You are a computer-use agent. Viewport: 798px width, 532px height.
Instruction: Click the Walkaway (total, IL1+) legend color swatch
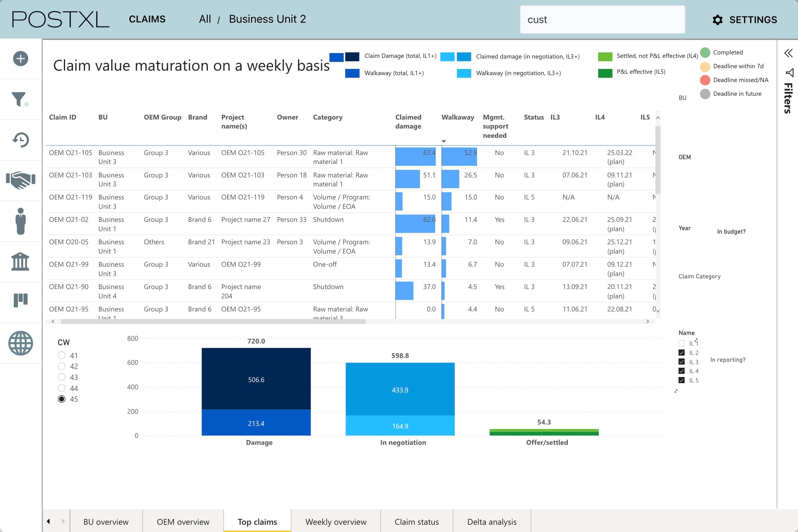pos(352,73)
